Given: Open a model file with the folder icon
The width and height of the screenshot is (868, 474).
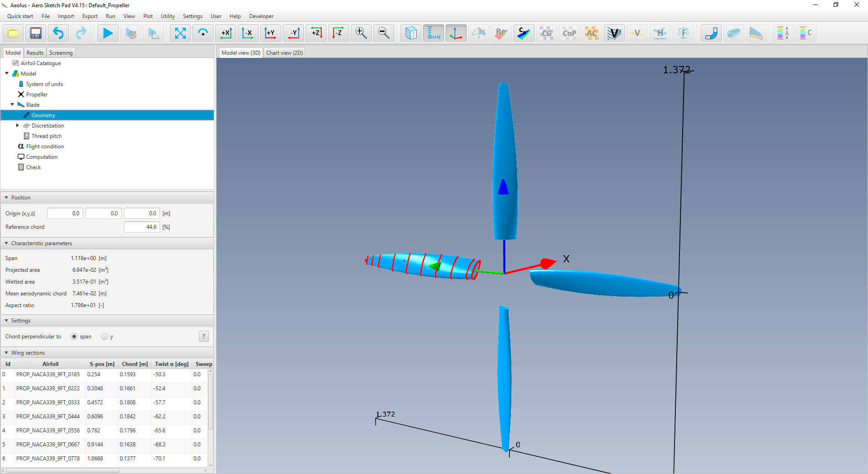Looking at the screenshot, I should (x=13, y=33).
